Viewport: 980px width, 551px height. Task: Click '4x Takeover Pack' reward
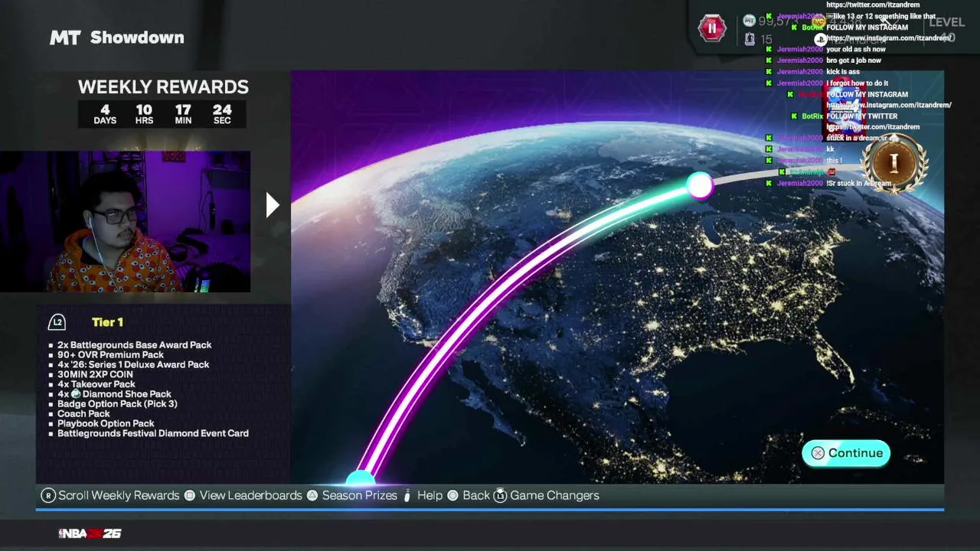pos(96,385)
